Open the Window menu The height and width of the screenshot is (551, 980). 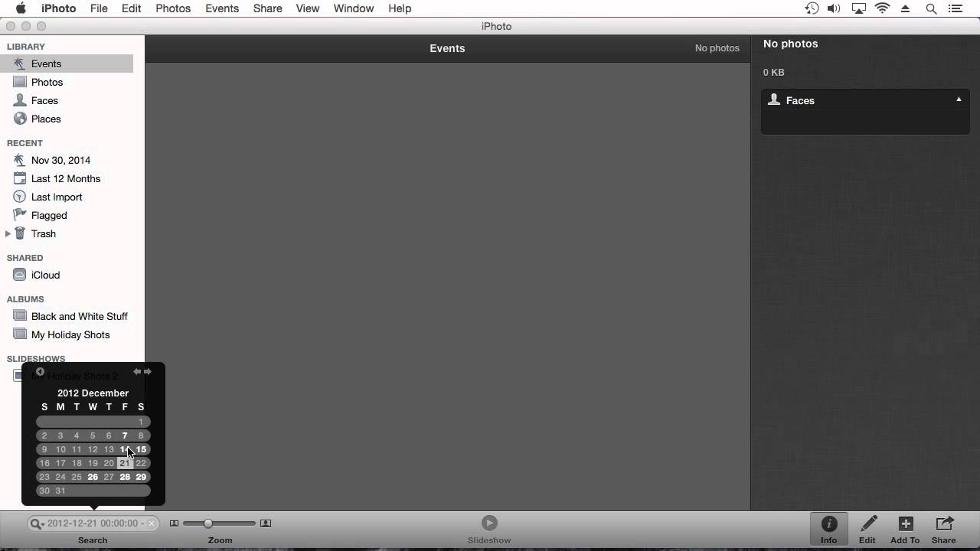coord(354,8)
